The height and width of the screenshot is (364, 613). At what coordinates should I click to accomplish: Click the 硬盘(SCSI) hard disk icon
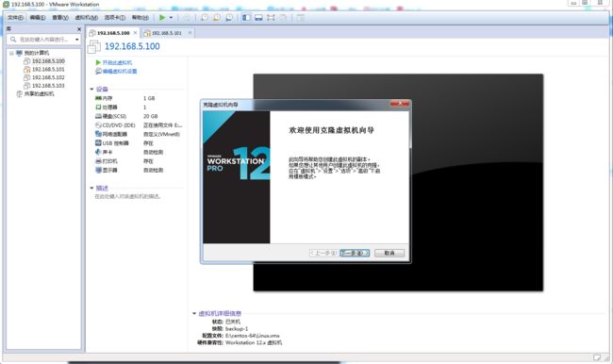[98, 116]
